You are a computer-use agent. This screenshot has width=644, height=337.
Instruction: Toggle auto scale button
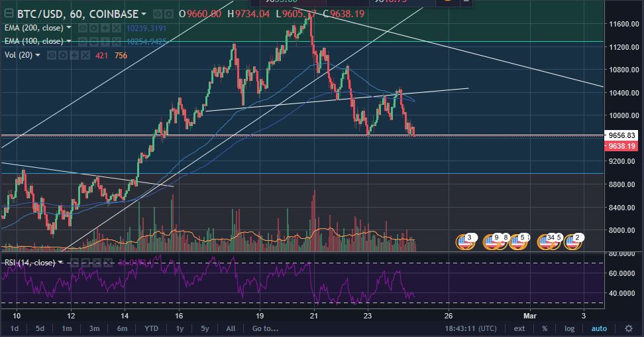coord(599,328)
